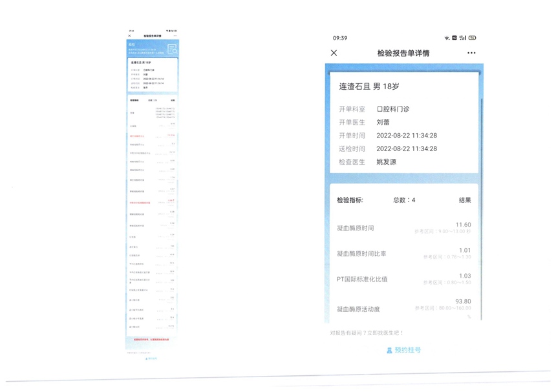Open the 凝血酶原时间比率 result row
Image resolution: width=556 pixels, height=392 pixels.
point(404,254)
